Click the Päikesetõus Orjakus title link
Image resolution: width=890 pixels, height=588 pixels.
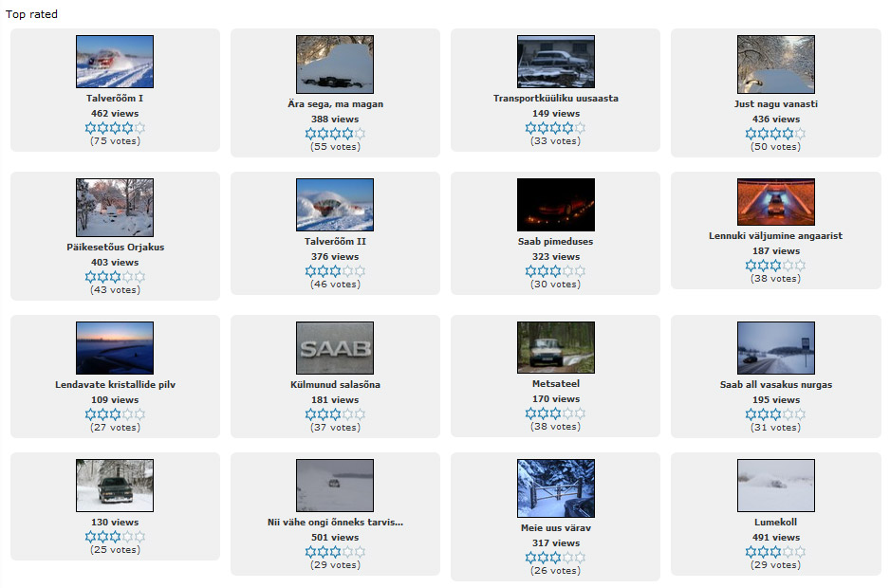pyautogui.click(x=115, y=248)
